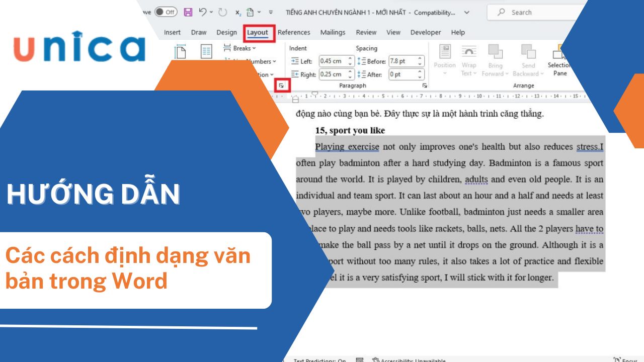Open the Layout tab
The image size is (644, 362).
tap(258, 33)
